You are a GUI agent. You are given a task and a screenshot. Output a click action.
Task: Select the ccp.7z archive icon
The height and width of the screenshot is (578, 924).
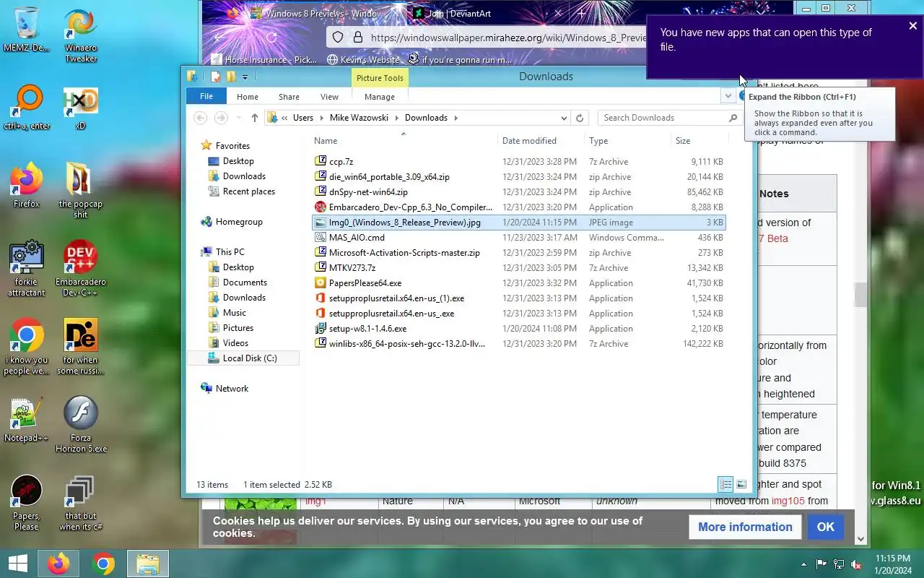(321, 162)
